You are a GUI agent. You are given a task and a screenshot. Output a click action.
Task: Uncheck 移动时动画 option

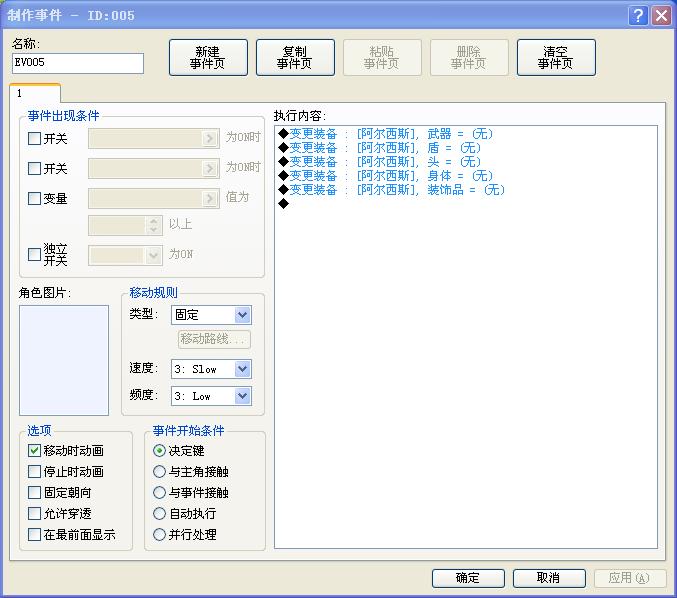tap(34, 451)
